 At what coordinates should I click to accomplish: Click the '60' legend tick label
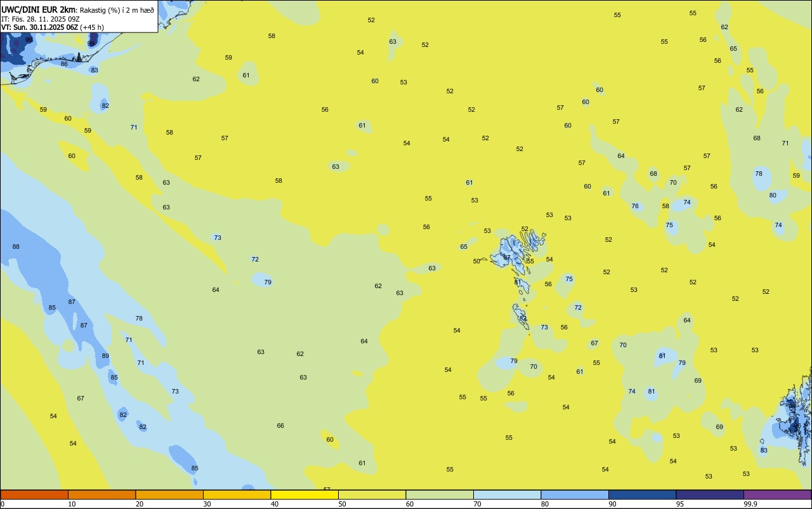pos(410,504)
